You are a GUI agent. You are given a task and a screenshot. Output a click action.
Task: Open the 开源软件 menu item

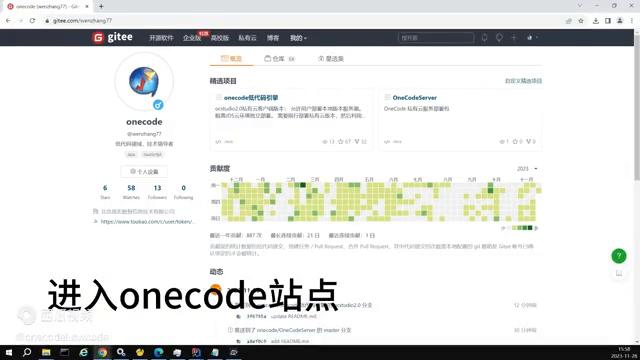[161, 38]
